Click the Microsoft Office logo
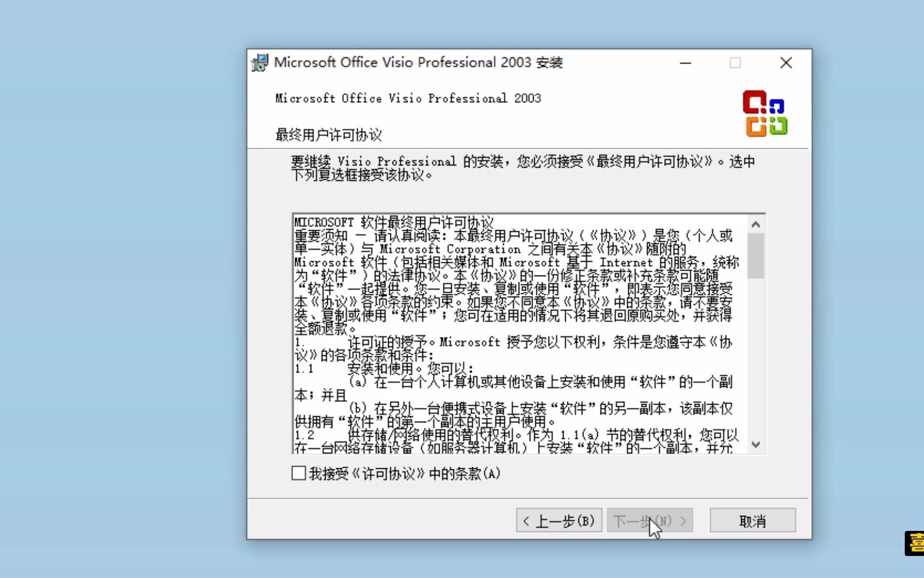 pos(765,113)
